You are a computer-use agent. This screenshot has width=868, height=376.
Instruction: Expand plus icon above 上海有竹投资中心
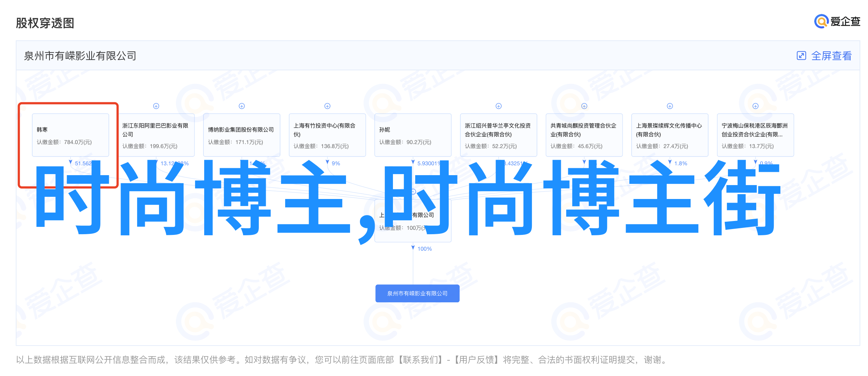click(327, 106)
